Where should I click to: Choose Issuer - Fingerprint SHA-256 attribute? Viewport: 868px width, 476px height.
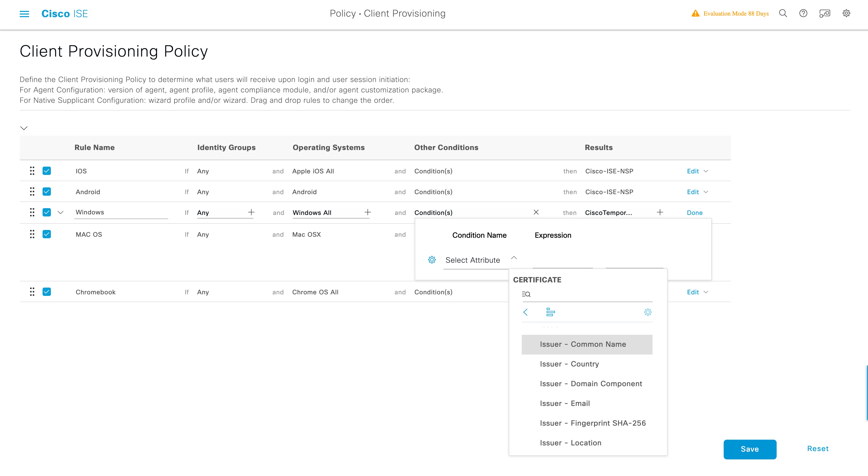click(x=593, y=423)
